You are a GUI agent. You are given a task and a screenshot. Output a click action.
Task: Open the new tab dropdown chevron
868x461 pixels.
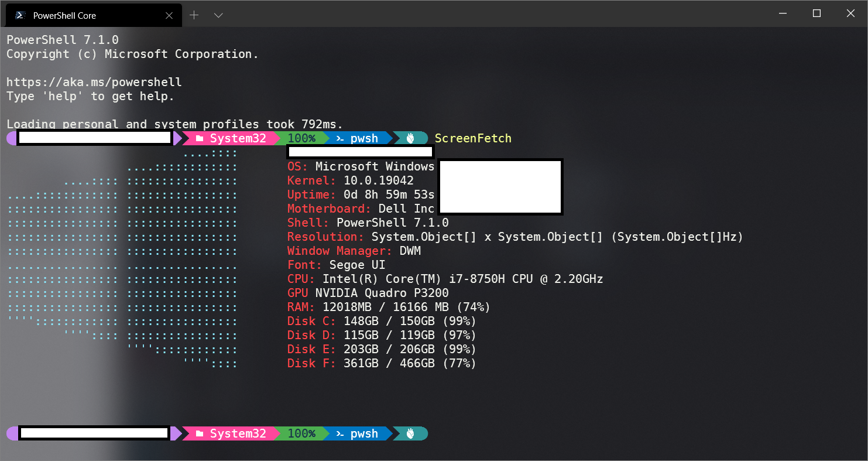218,15
